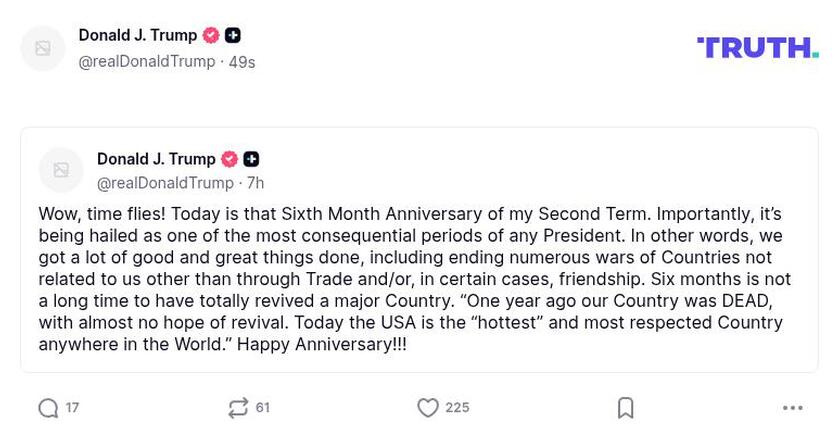
Task: Open the top Donald J. Trump name link
Action: 138,35
